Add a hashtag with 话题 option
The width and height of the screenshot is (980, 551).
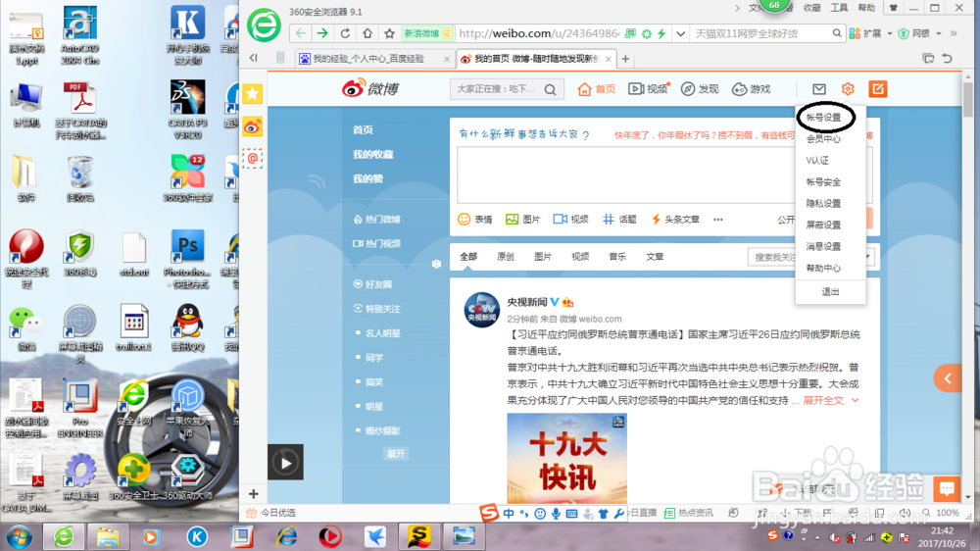619,219
